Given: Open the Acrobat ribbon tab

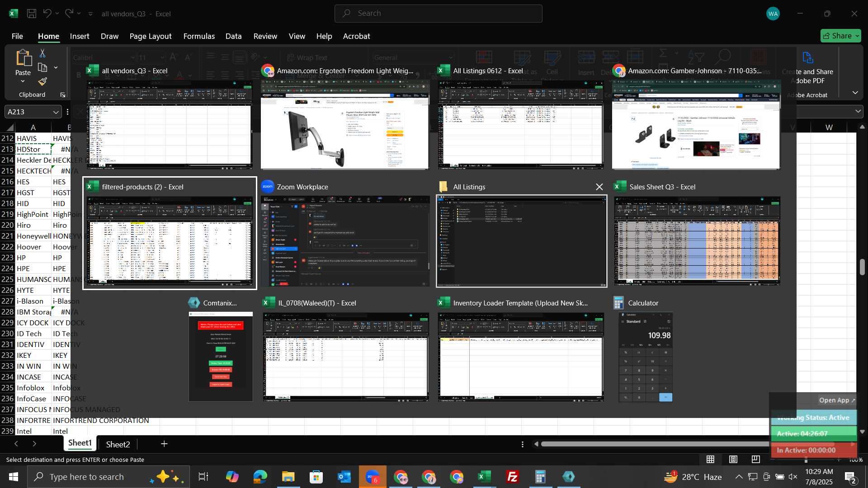Looking at the screenshot, I should [356, 36].
